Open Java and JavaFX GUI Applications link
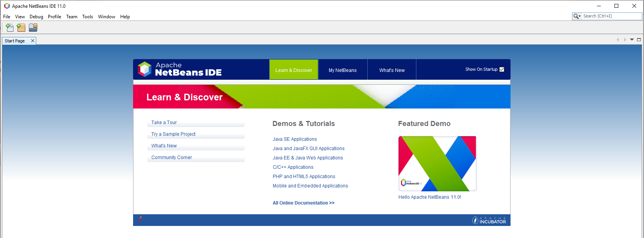644x238 pixels. pos(309,149)
